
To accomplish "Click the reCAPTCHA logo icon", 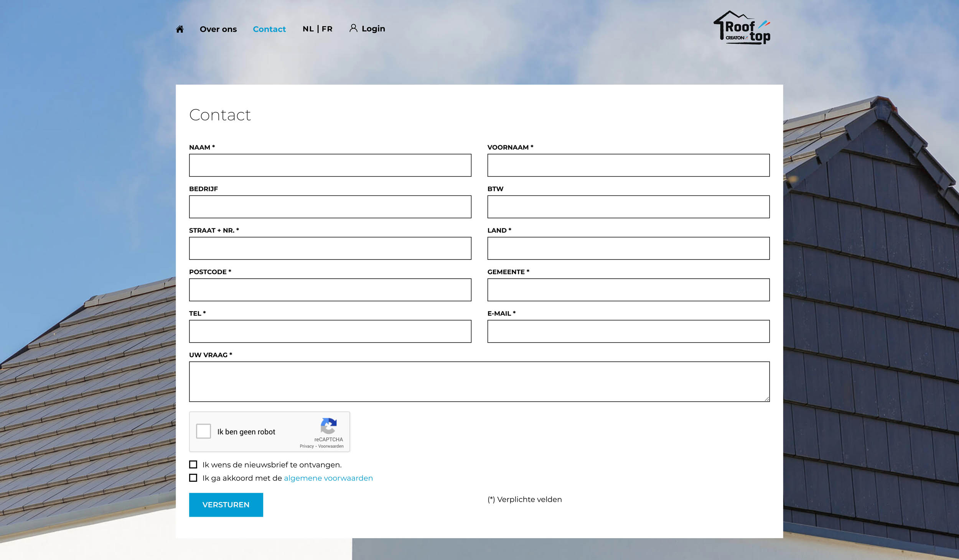I will click(328, 425).
